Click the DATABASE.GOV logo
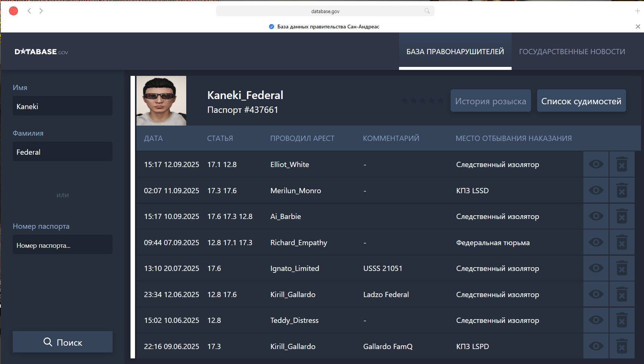This screenshot has width=644, height=364. point(41,51)
